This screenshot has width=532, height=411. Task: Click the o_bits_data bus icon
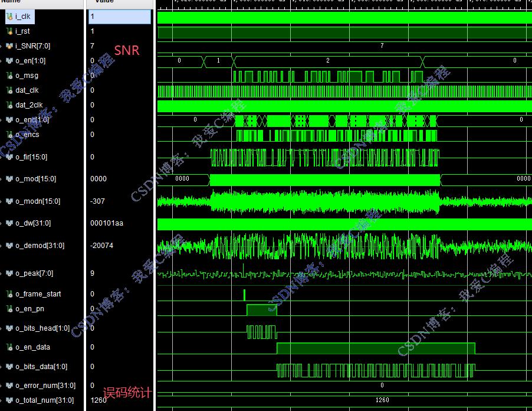coord(10,367)
